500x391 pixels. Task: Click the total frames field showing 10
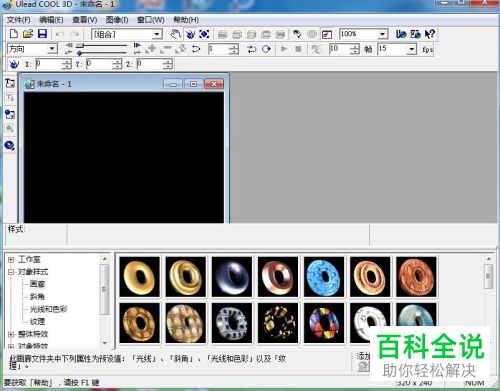click(x=340, y=49)
